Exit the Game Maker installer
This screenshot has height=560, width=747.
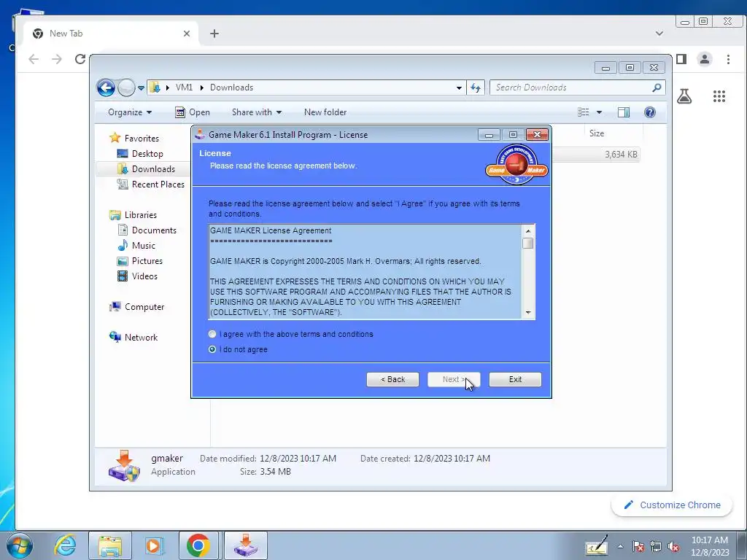coord(515,379)
